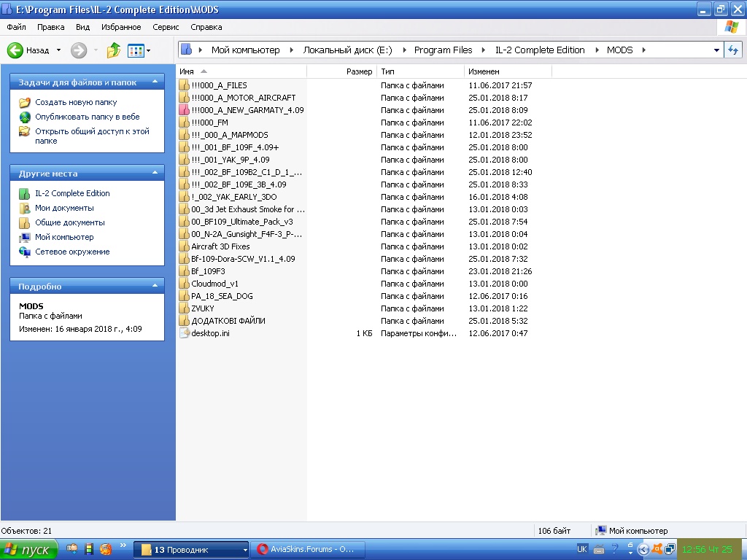Select the folder ДОДАТКОВІ ФАЙЛИ
The image size is (747, 560).
coord(228,321)
